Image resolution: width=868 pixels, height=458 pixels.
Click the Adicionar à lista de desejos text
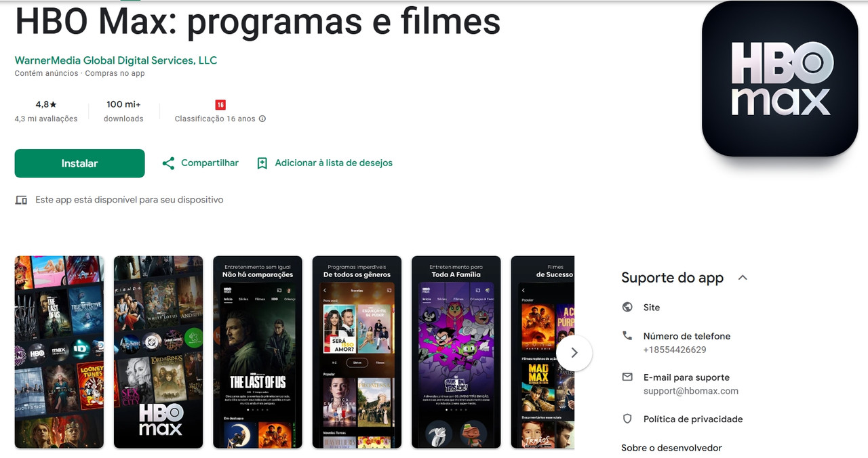pyautogui.click(x=334, y=163)
